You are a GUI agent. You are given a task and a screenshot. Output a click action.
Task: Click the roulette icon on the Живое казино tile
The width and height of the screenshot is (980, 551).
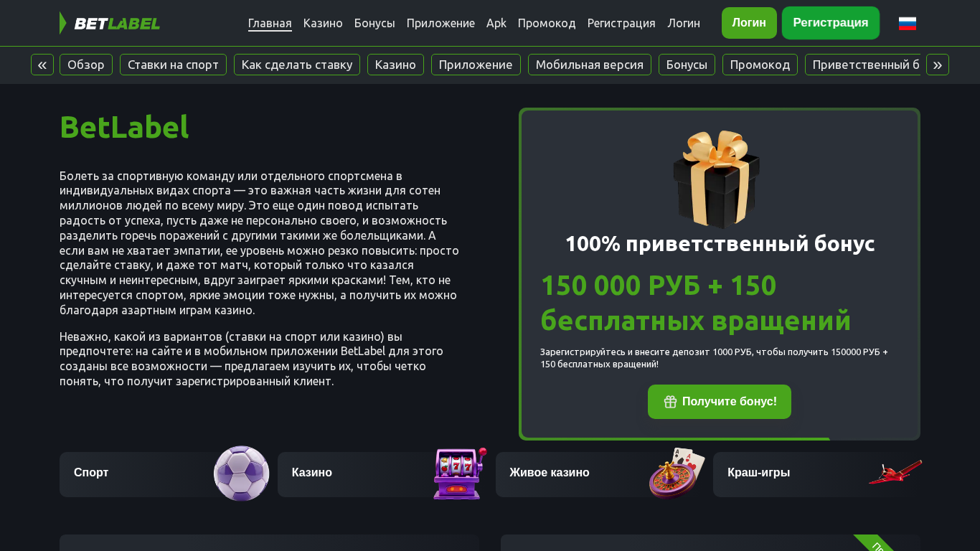point(677,473)
